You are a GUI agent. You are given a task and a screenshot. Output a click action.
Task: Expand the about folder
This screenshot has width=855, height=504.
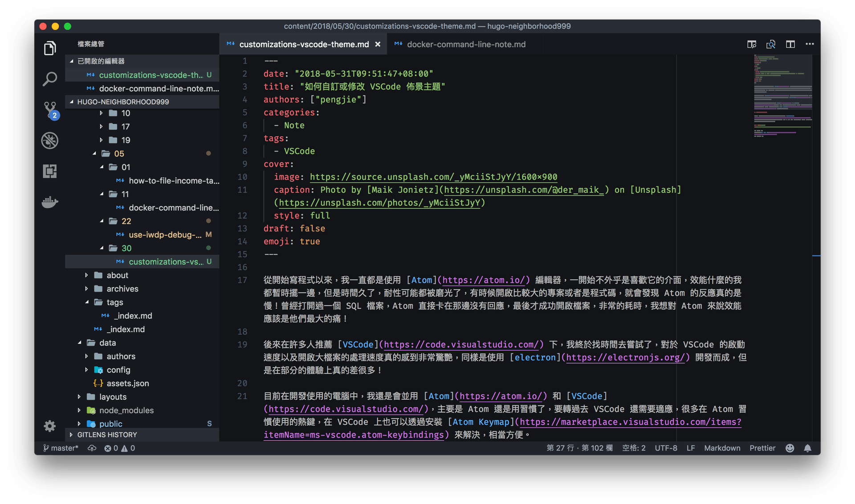point(142,275)
